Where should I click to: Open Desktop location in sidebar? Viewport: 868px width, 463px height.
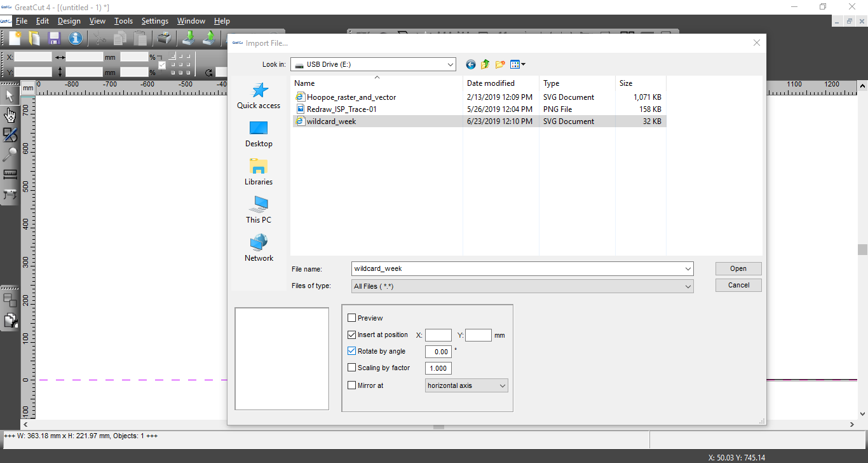(259, 134)
